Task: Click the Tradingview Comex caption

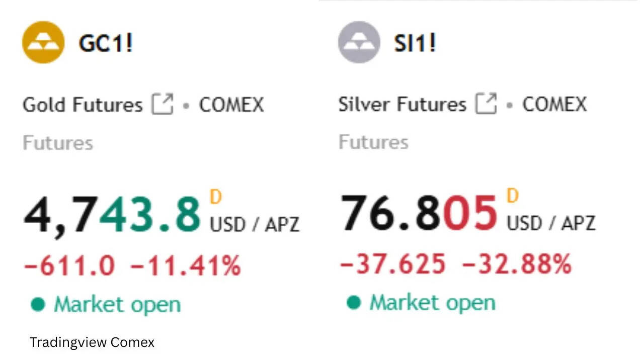Action: point(92,342)
